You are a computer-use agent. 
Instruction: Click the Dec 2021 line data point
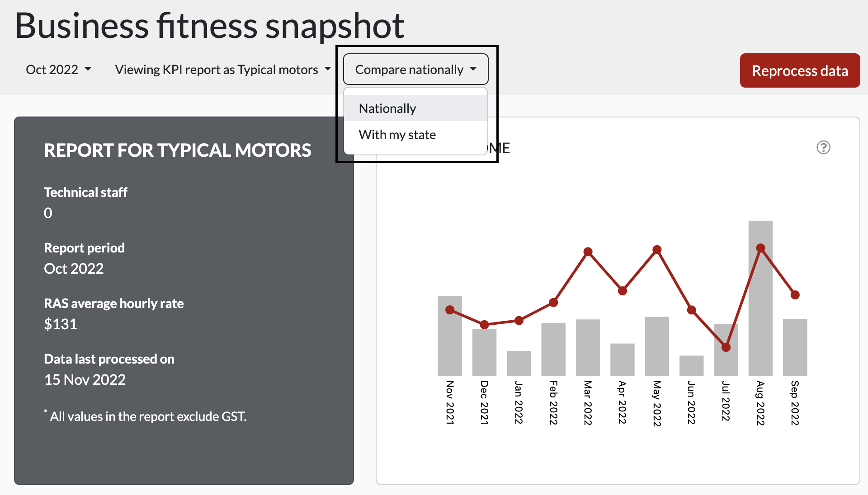point(484,324)
